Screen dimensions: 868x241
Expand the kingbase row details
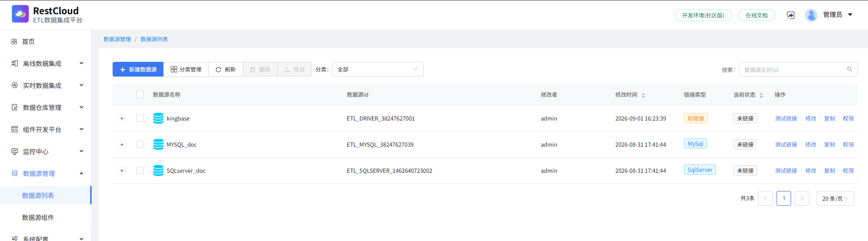pos(122,118)
